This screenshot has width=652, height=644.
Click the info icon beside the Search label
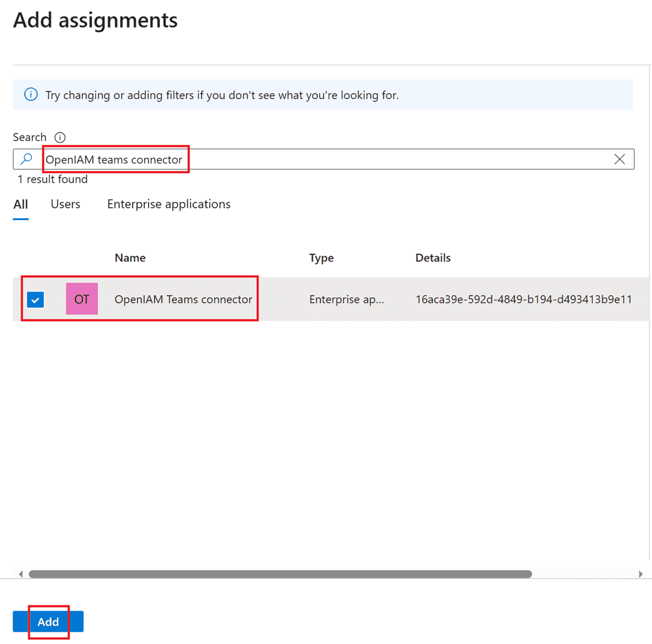coord(60,138)
